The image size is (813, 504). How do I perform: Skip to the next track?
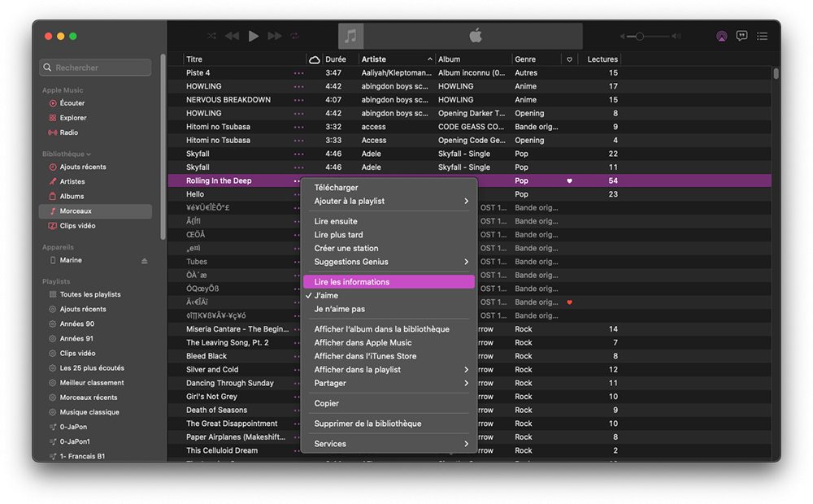click(x=275, y=36)
